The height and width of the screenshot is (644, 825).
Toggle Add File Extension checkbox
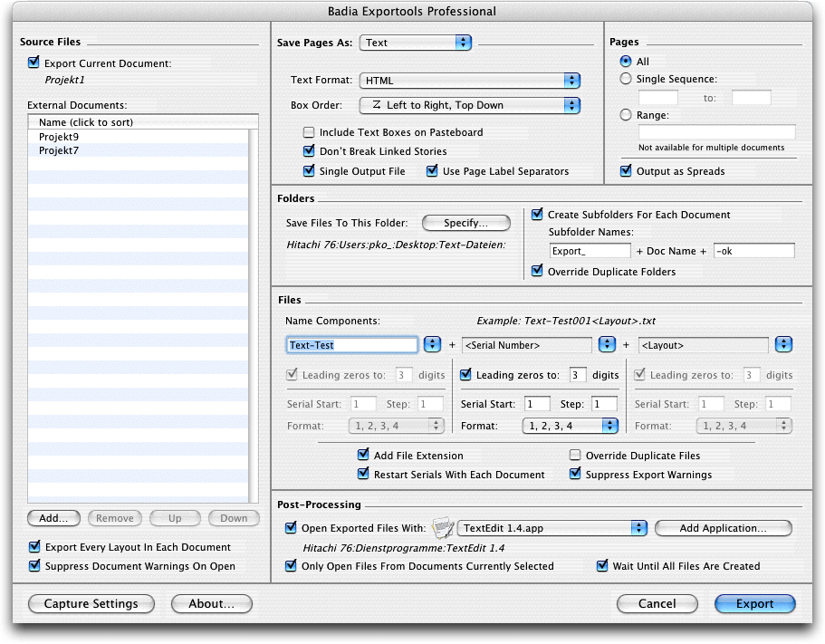(363, 455)
